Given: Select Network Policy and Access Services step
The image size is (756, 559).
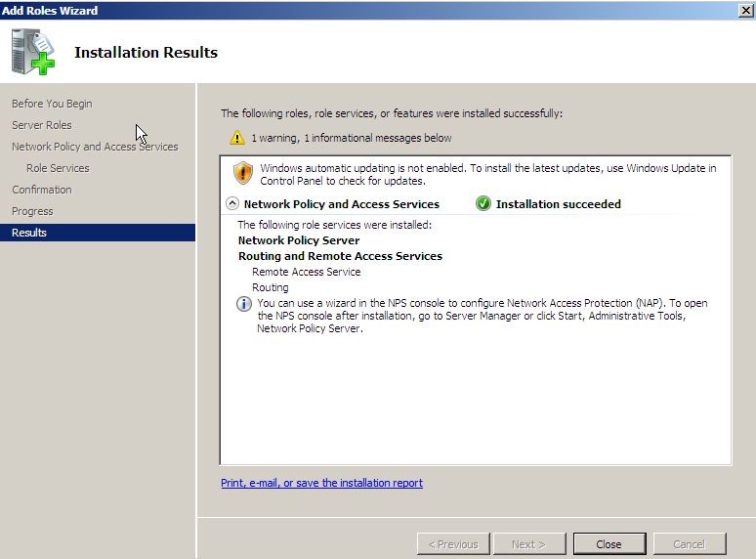Looking at the screenshot, I should tap(95, 147).
